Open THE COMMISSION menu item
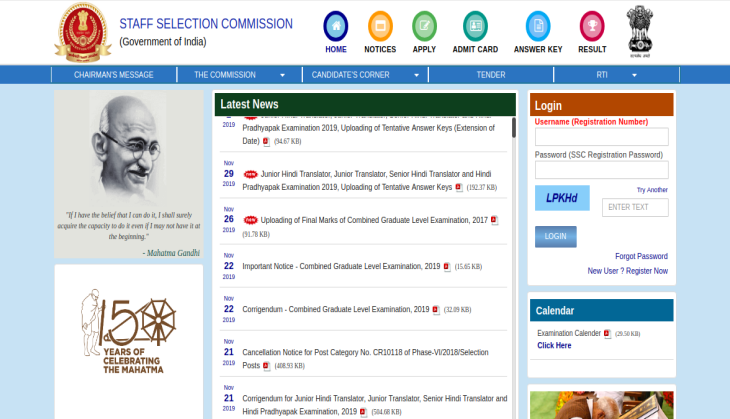The height and width of the screenshot is (419, 730). point(225,75)
